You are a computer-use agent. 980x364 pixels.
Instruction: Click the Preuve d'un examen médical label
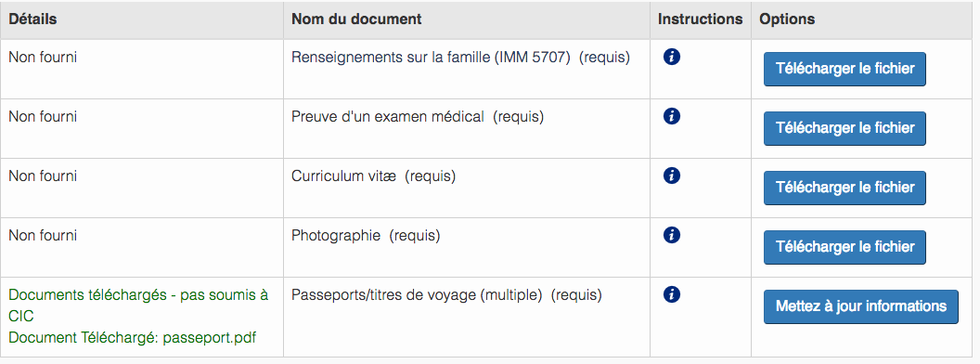388,117
